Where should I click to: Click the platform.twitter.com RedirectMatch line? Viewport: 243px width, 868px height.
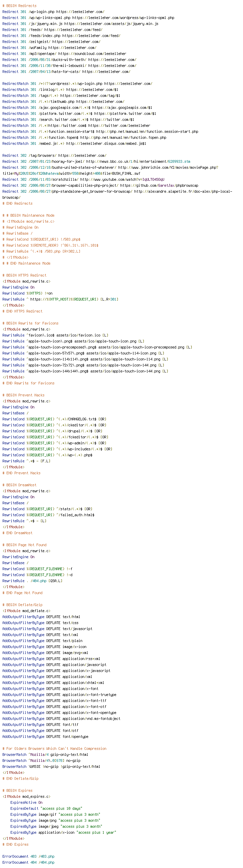click(x=79, y=113)
